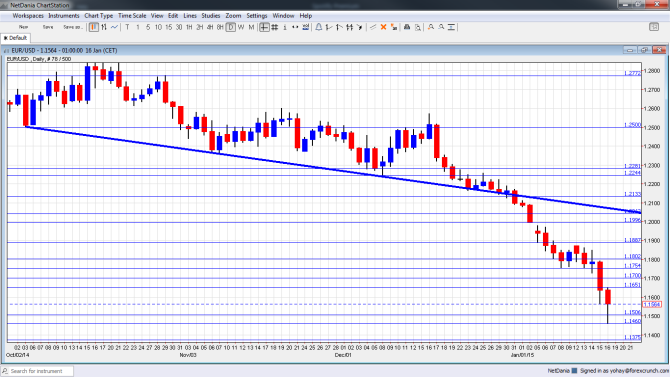Image resolution: width=670 pixels, height=377 pixels.
Task: Click the Save as button
Action: (72, 27)
